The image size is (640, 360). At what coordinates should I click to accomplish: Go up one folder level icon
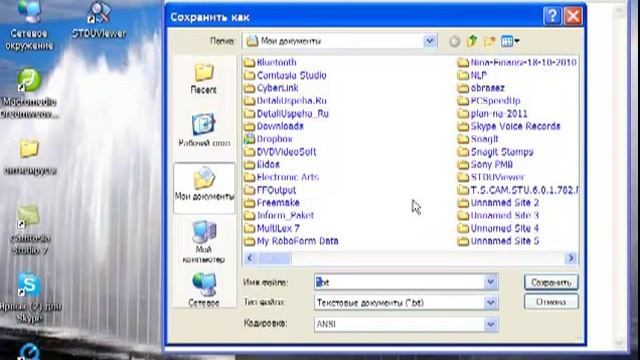tap(472, 41)
